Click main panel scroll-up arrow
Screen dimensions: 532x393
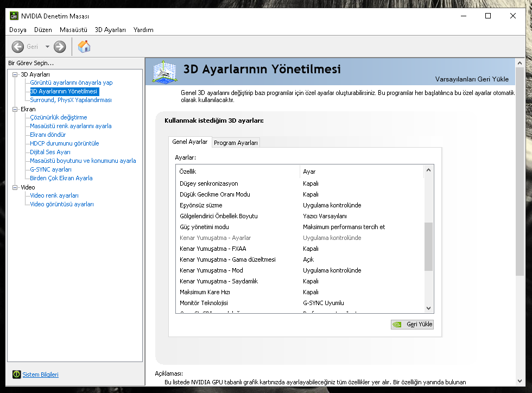point(520,63)
